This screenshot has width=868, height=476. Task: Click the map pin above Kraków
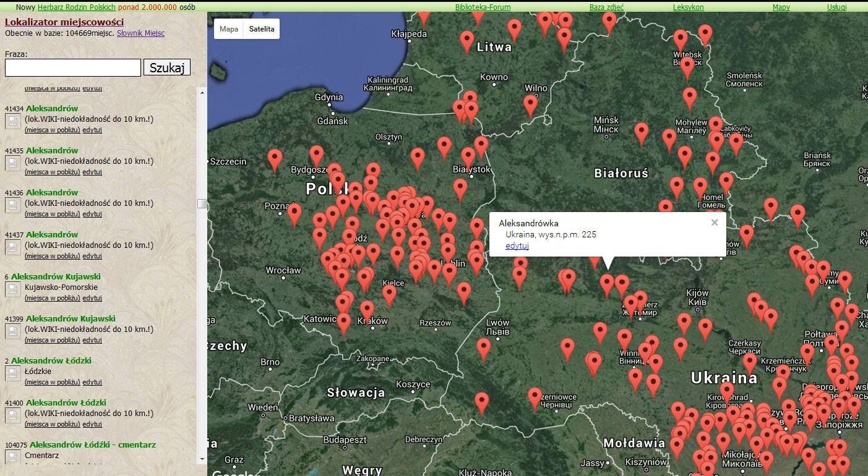367,312
